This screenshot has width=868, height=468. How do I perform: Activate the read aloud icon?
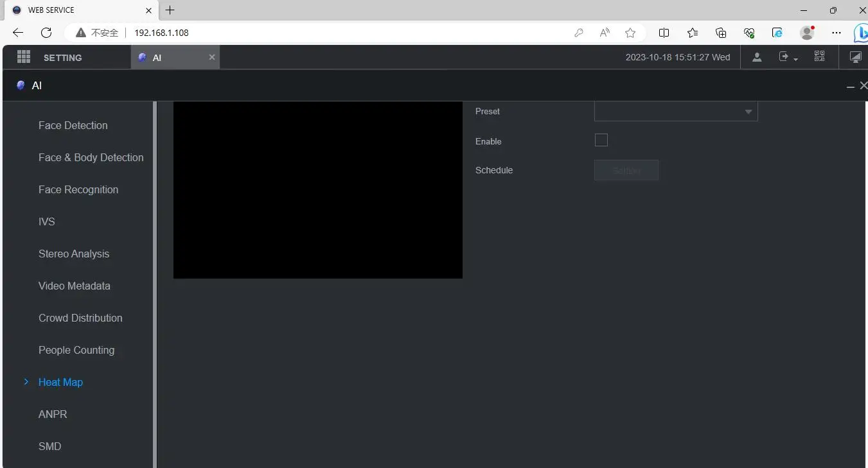click(x=605, y=33)
